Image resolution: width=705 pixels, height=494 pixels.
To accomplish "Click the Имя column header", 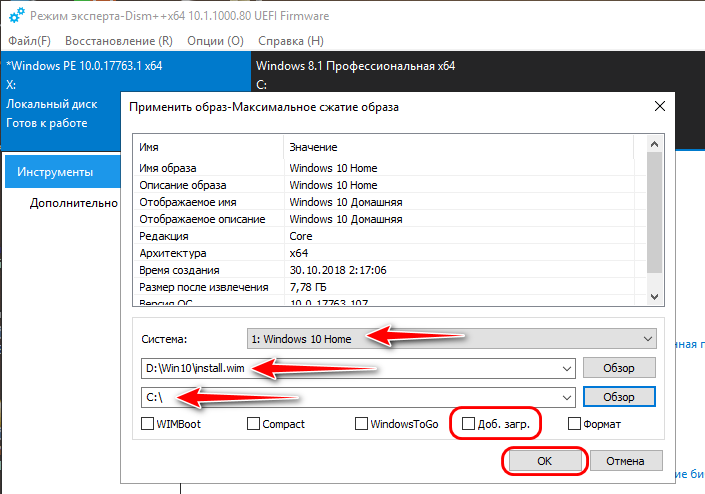I will coord(208,147).
